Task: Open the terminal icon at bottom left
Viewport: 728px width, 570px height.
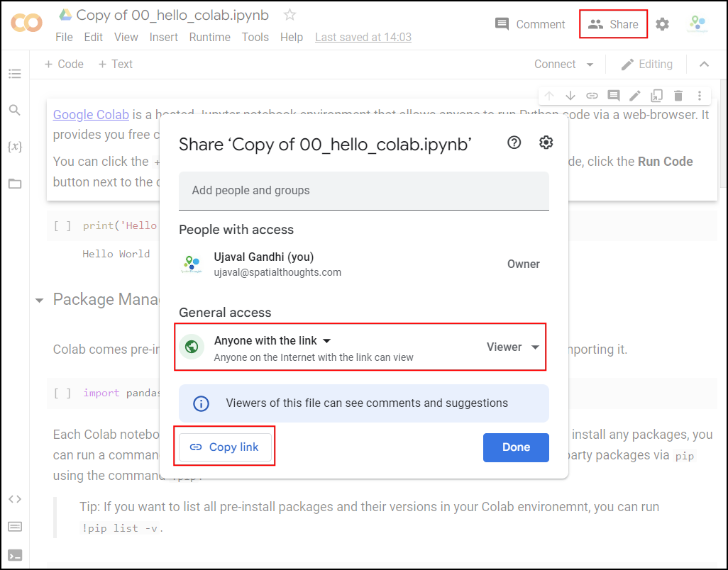Action: pos(14,555)
